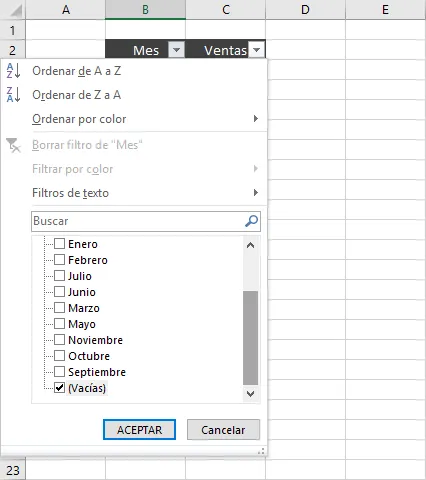The image size is (426, 480).
Task: Click the select-all corner of the sheet
Action: point(13,10)
